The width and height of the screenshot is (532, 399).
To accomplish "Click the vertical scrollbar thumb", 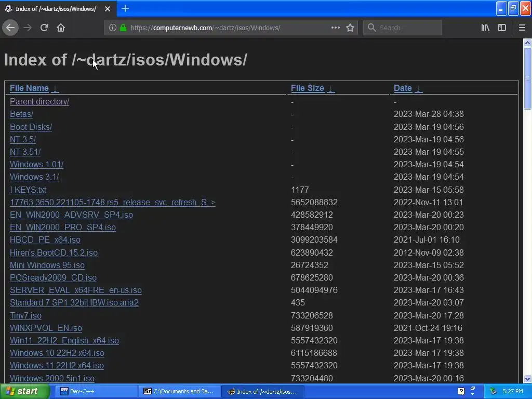I will click(x=527, y=78).
